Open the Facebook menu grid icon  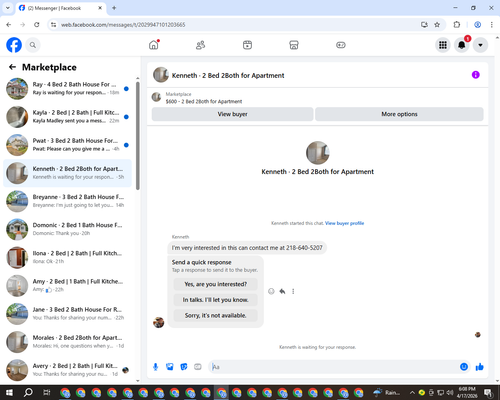[x=443, y=45]
